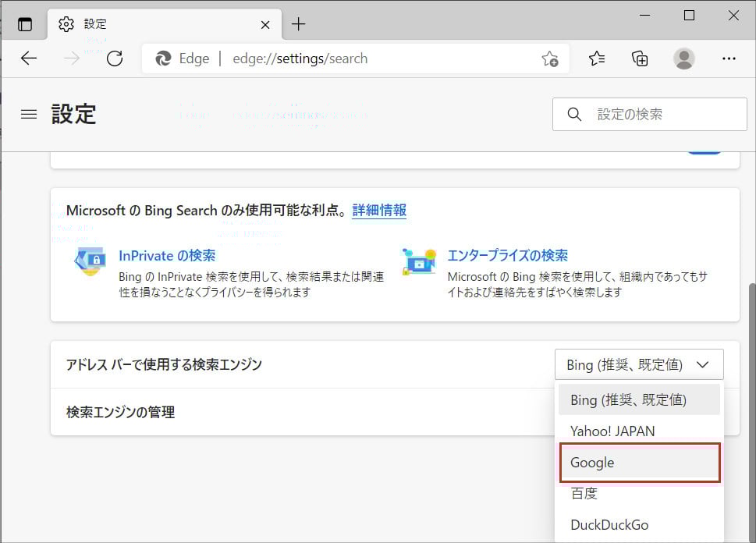This screenshot has width=756, height=543.
Task: Click the Edge logo in address bar
Action: (163, 59)
